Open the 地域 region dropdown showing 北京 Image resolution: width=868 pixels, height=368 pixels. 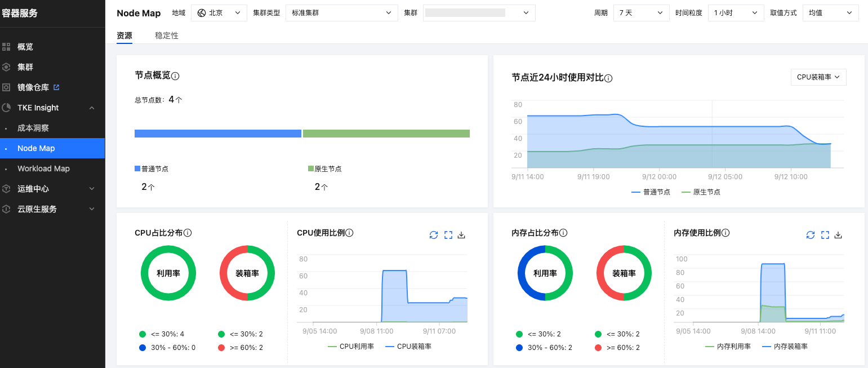[219, 12]
